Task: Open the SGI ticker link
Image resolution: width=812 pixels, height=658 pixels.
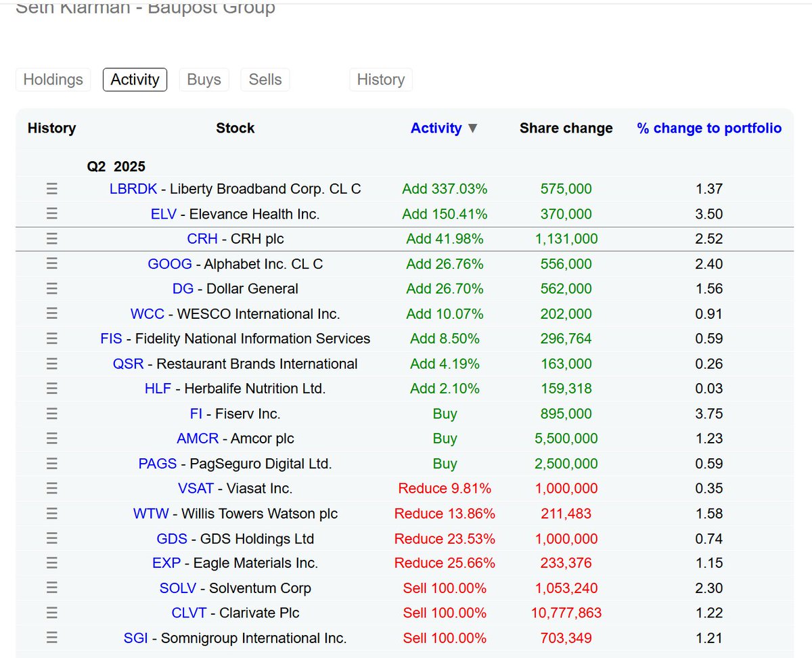Action: click(136, 638)
